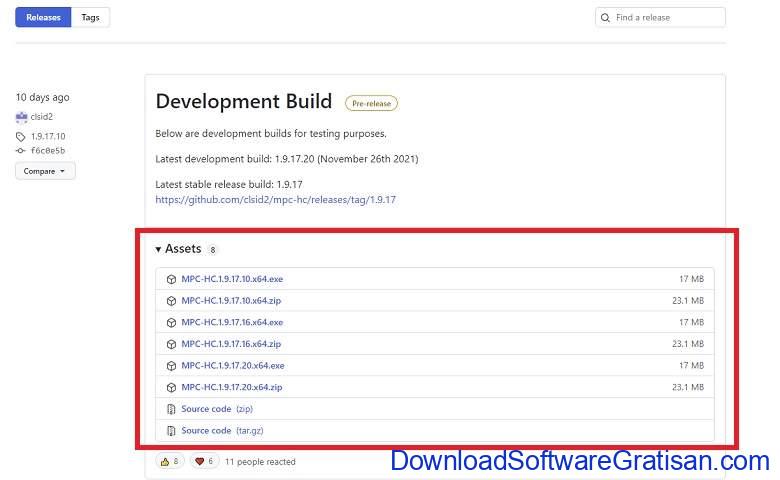The image size is (780, 480).
Task: Click the 17 MB size of MPC-HC.1.9.17.10.x64.exe
Action: 691,279
